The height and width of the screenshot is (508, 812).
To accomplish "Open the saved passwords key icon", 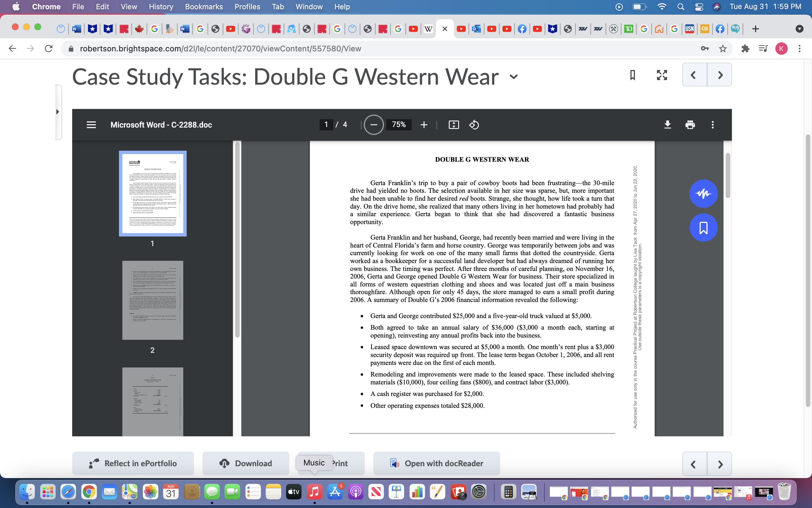I will (x=705, y=49).
